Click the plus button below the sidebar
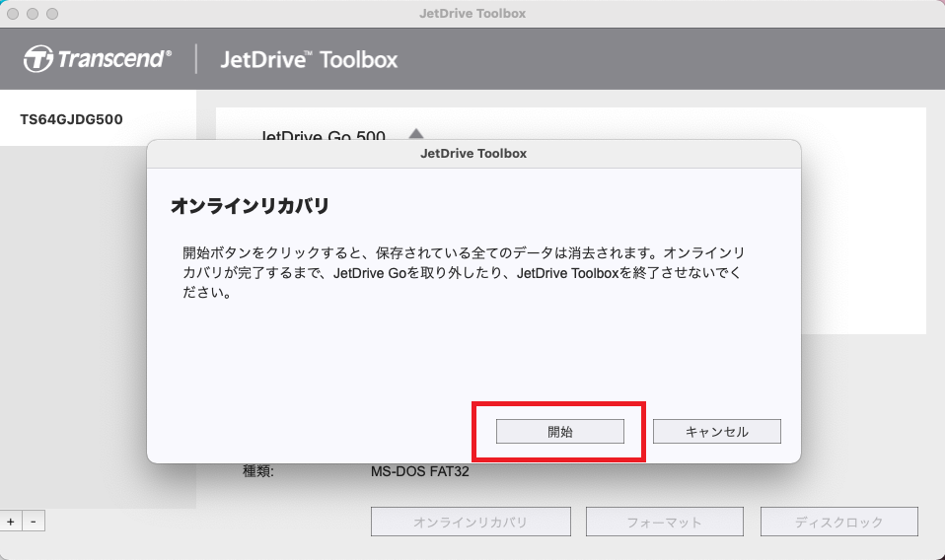The image size is (945, 560). point(11,522)
